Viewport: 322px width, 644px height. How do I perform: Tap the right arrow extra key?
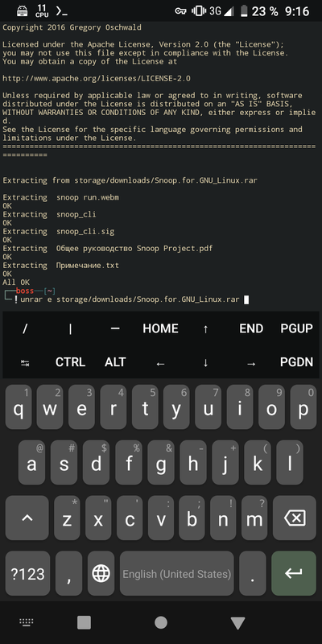pyautogui.click(x=251, y=362)
